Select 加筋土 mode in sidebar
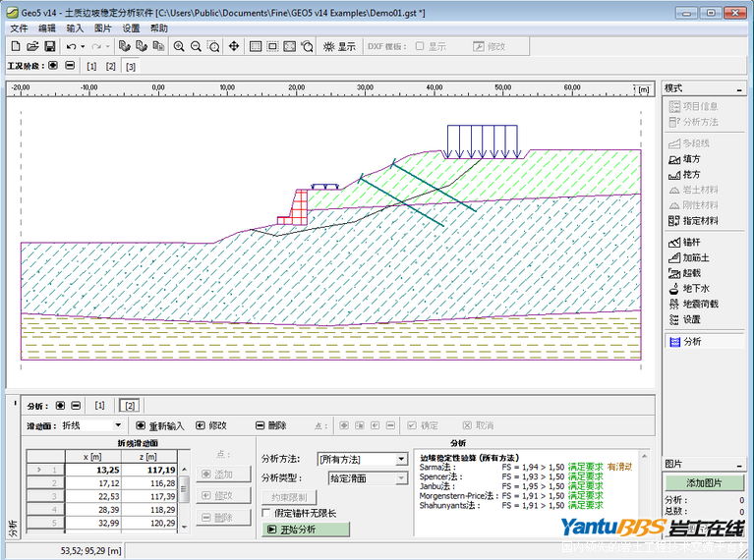Viewport: 754px width, 560px height. coord(688,257)
